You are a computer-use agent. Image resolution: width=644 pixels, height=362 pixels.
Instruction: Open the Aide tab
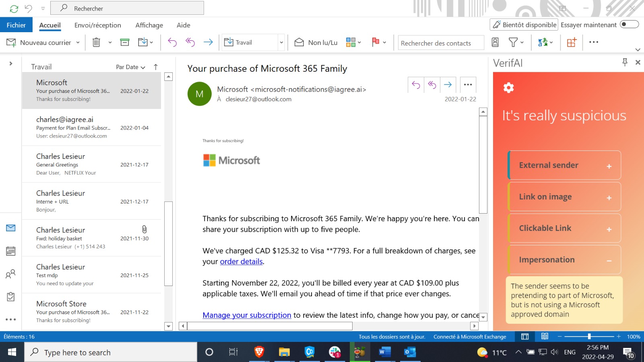[x=184, y=25]
